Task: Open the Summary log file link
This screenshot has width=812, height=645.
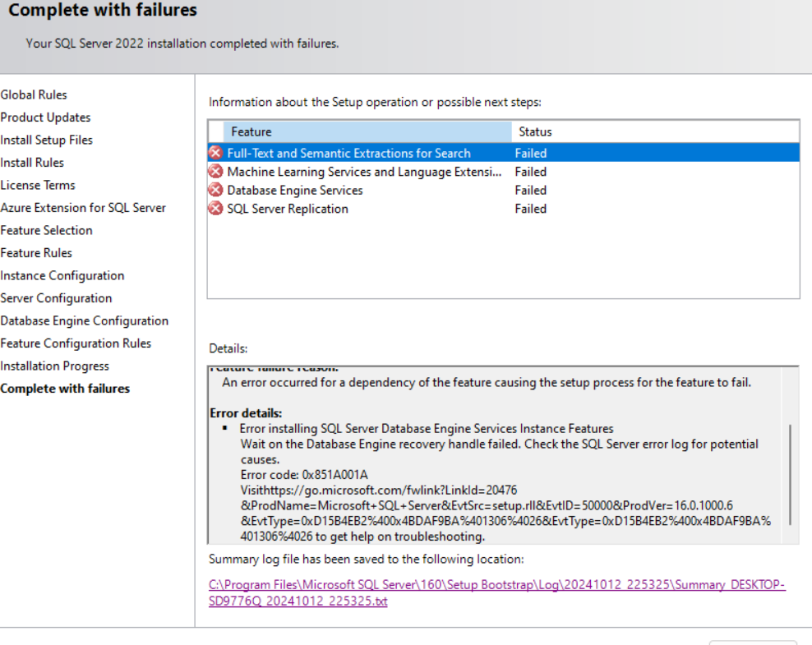Action: (496, 592)
